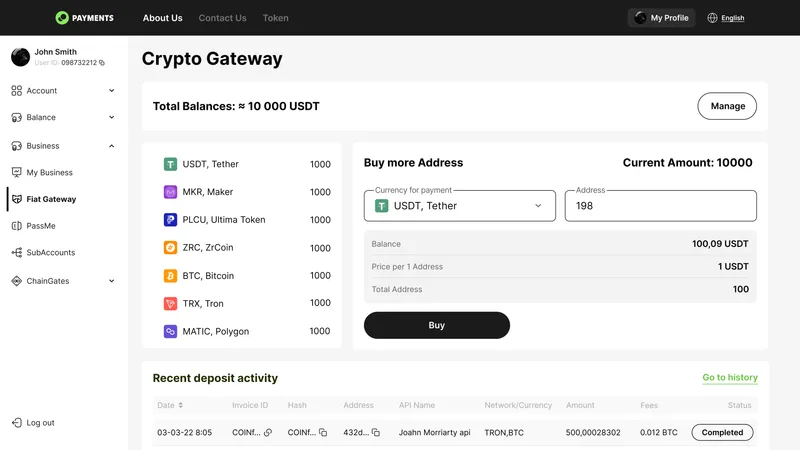The width and height of the screenshot is (800, 450).
Task: Click the Invoice ID column header
Action: 250,405
